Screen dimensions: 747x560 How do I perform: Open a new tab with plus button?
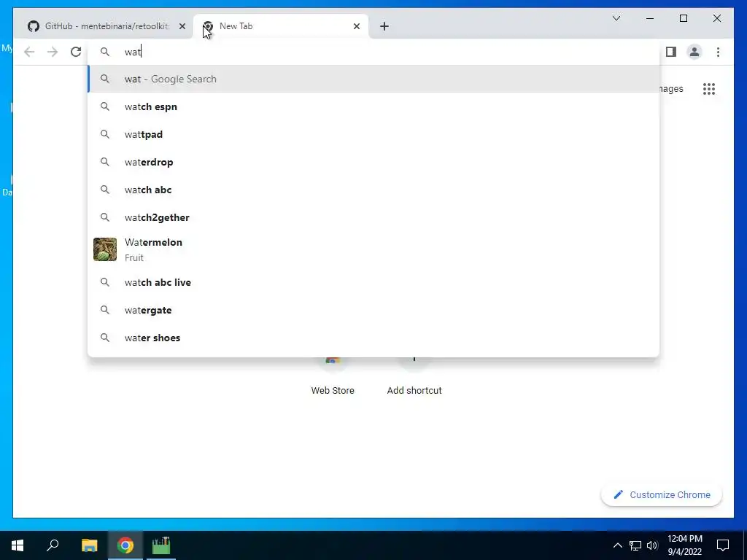(x=384, y=26)
